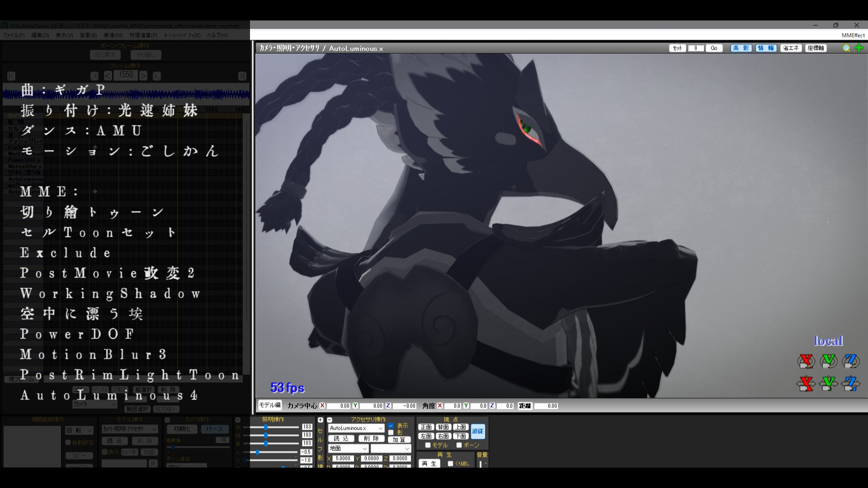Open 表示(V) menu
Image resolution: width=868 pixels, height=488 pixels.
click(x=64, y=35)
